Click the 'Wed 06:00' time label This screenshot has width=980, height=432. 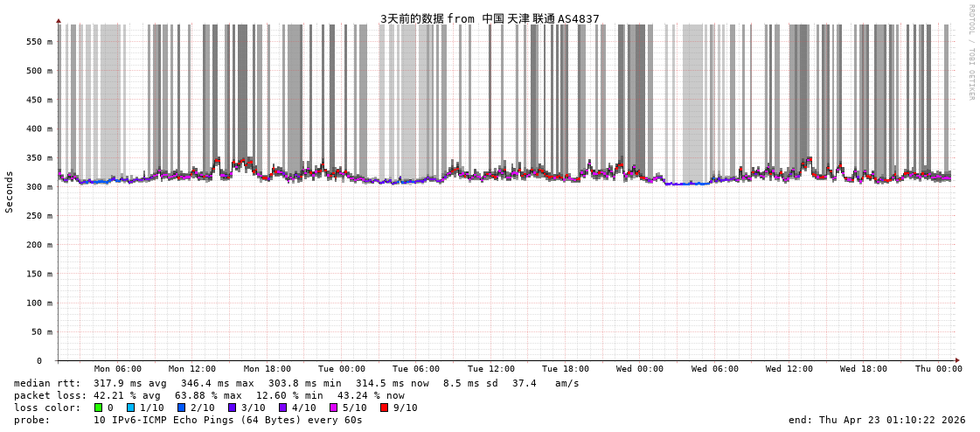coord(714,369)
